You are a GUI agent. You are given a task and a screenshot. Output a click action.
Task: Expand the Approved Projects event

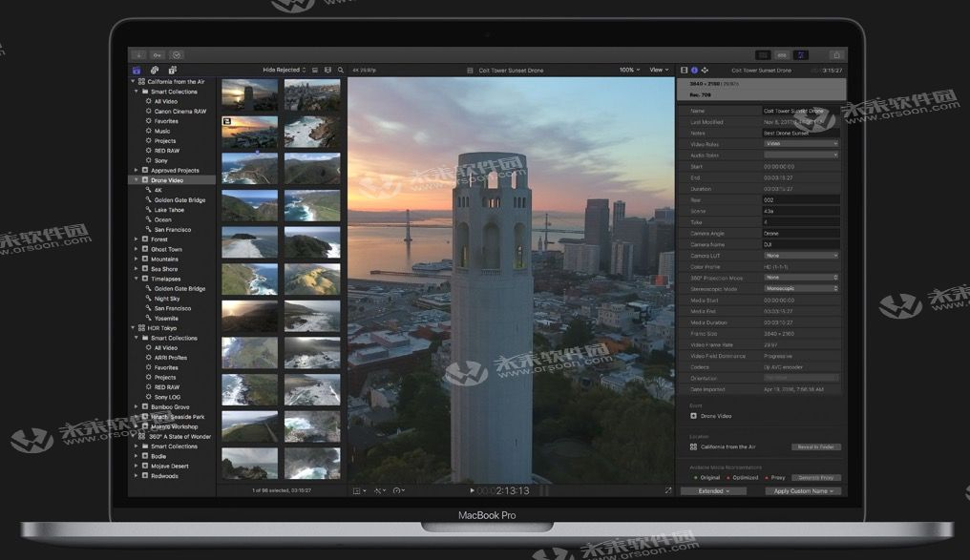pos(137,171)
